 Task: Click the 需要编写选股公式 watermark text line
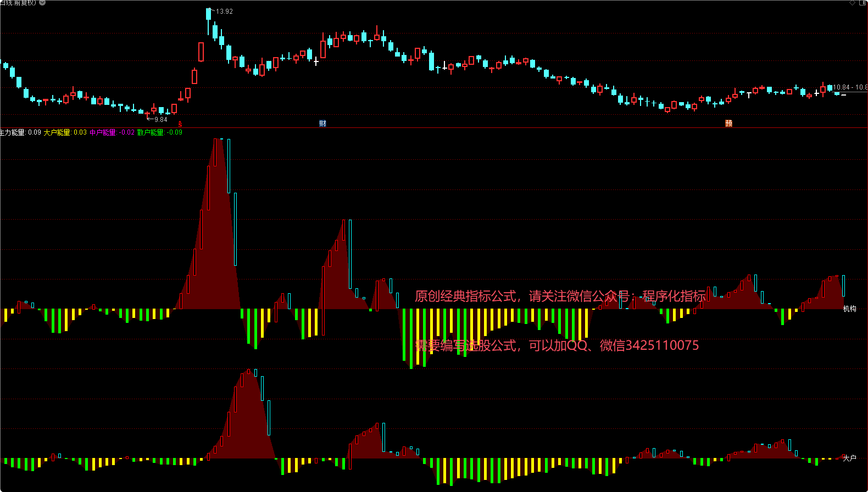click(557, 345)
